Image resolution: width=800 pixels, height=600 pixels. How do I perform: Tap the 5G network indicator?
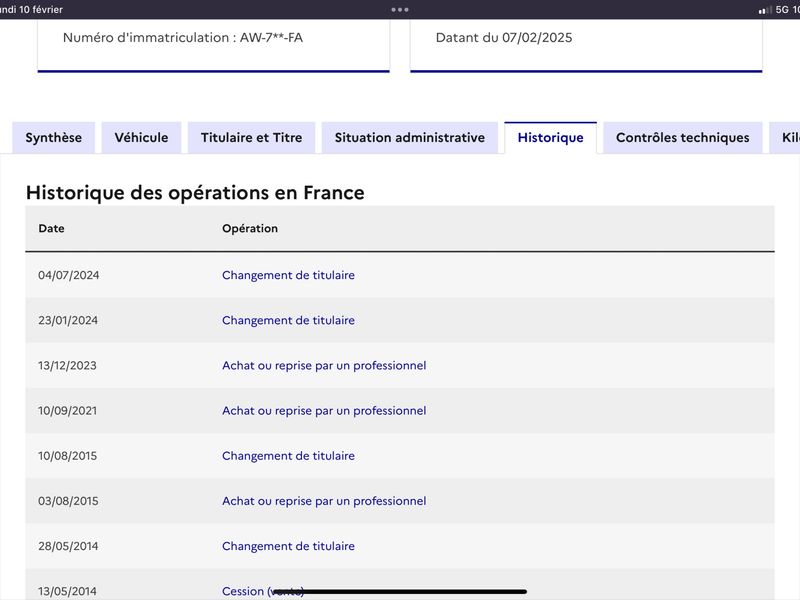point(782,10)
